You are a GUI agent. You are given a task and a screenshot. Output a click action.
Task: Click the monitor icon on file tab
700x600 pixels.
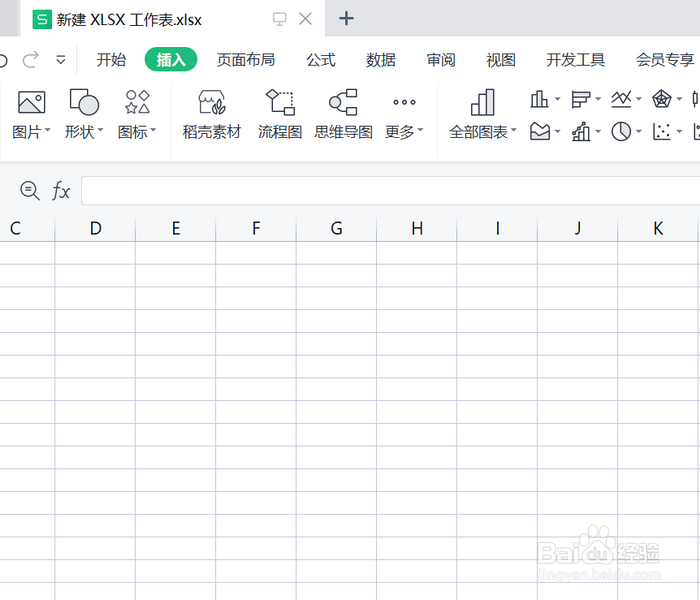click(279, 19)
